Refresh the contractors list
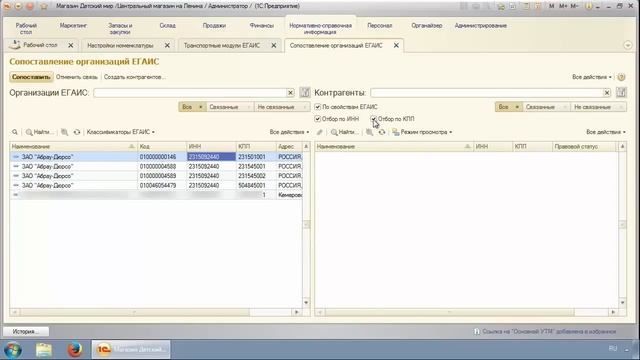Screen dimensions: 640x360 382,132
